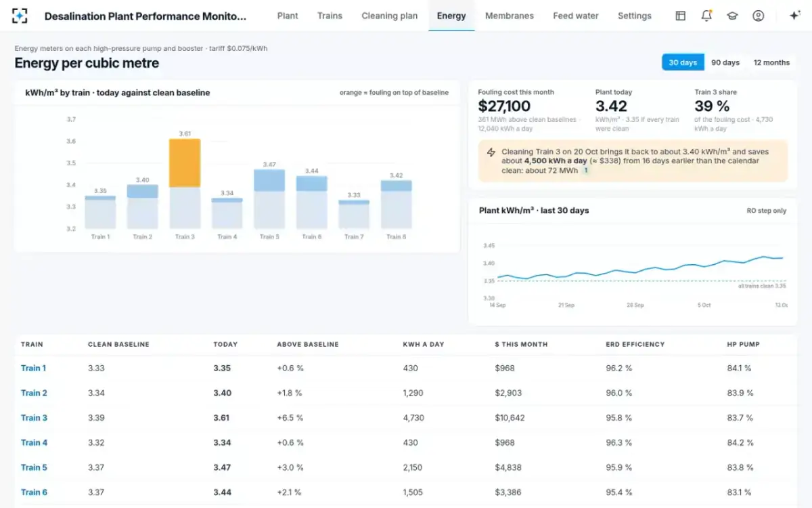Click the 'CLEAN BASELINE' column header
The height and width of the screenshot is (508, 812).
[x=118, y=344]
